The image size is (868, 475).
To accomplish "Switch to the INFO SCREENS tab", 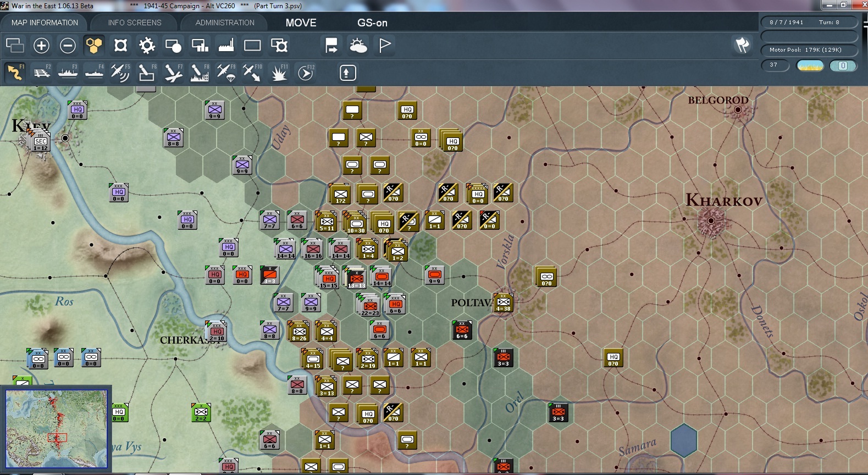I will (x=135, y=23).
